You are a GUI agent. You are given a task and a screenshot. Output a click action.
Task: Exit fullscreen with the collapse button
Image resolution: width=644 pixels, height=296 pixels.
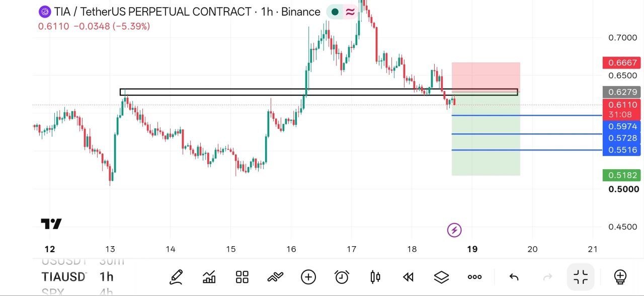pyautogui.click(x=581, y=277)
